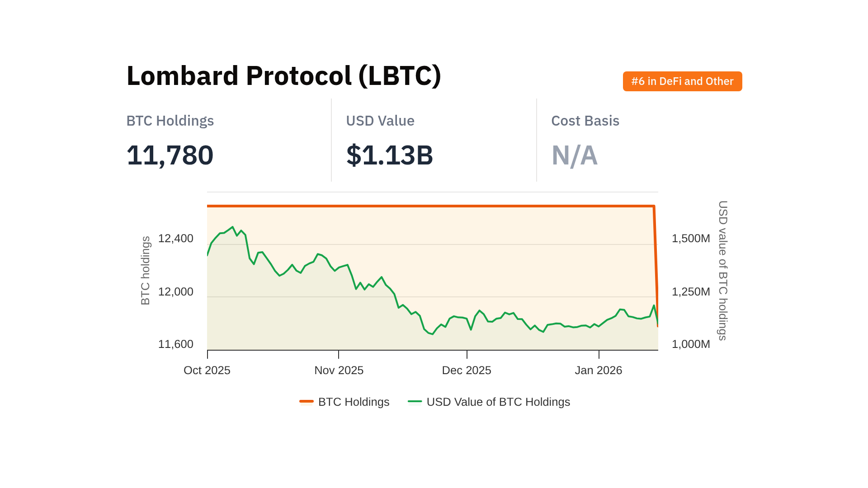
Task: Select the Dec 2025 x-axis label
Action: (x=467, y=371)
